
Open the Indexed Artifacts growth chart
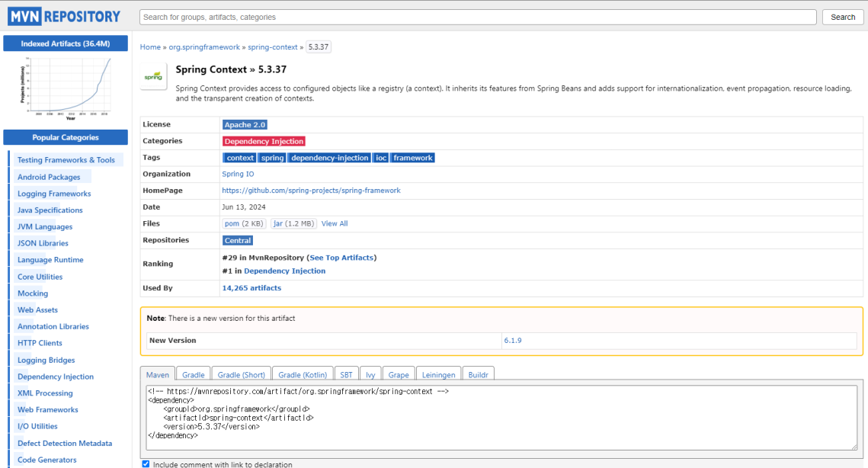click(x=66, y=88)
